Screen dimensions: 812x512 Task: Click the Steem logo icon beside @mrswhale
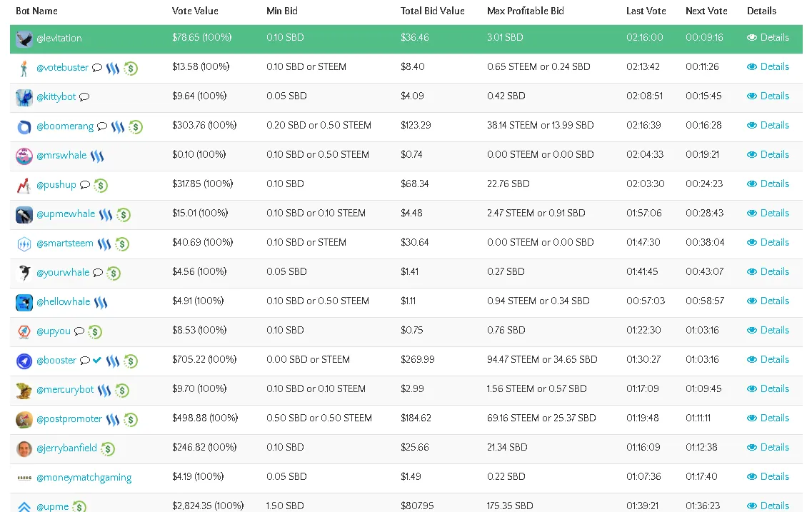tap(97, 155)
